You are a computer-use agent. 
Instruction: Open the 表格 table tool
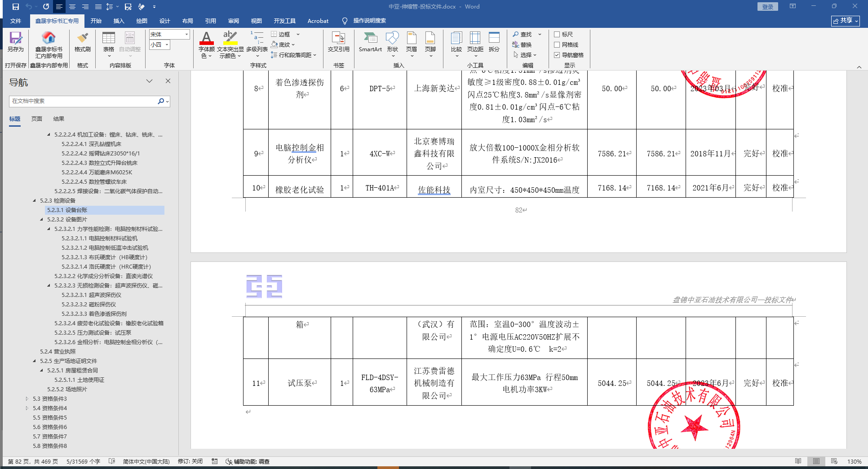tap(109, 44)
